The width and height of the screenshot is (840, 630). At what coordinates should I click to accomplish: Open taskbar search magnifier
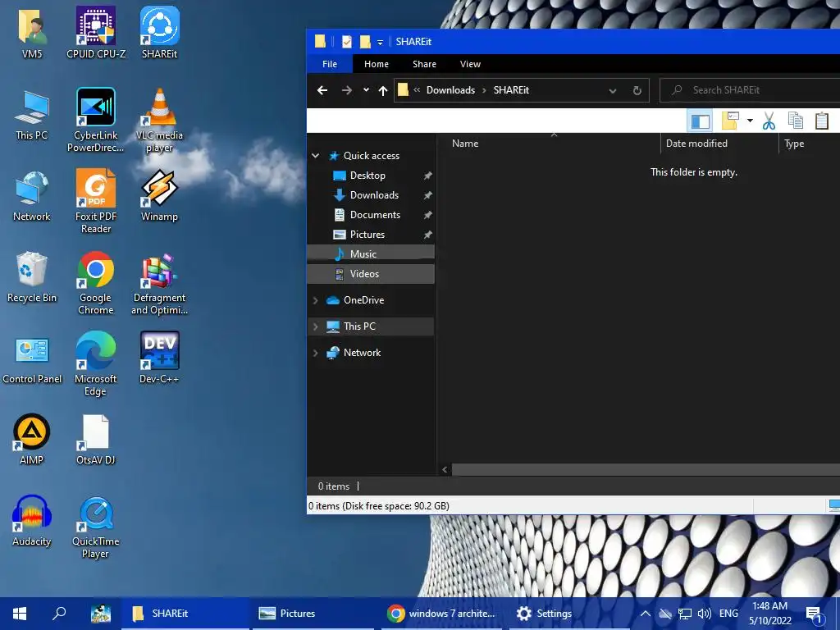pos(59,614)
